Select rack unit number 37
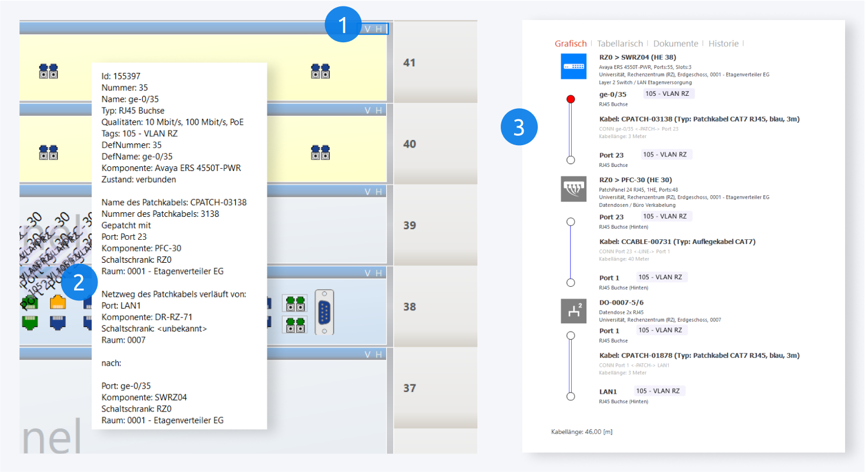Screen dimensions: 868x472 410,388
